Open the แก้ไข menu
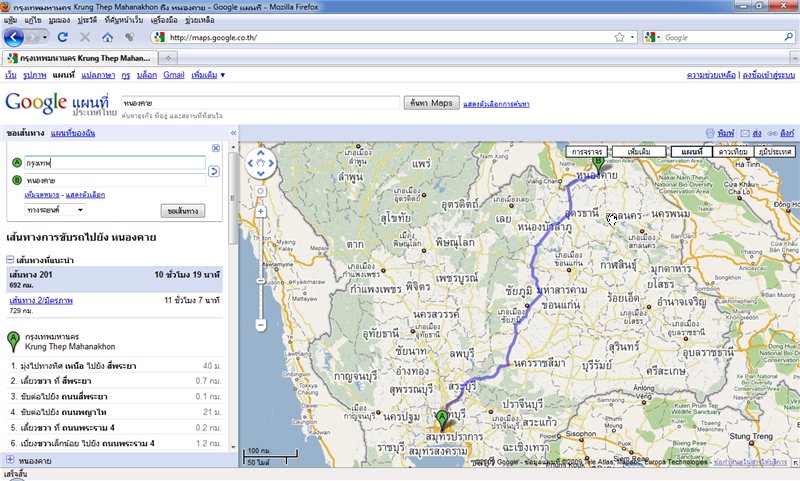 pyautogui.click(x=33, y=20)
